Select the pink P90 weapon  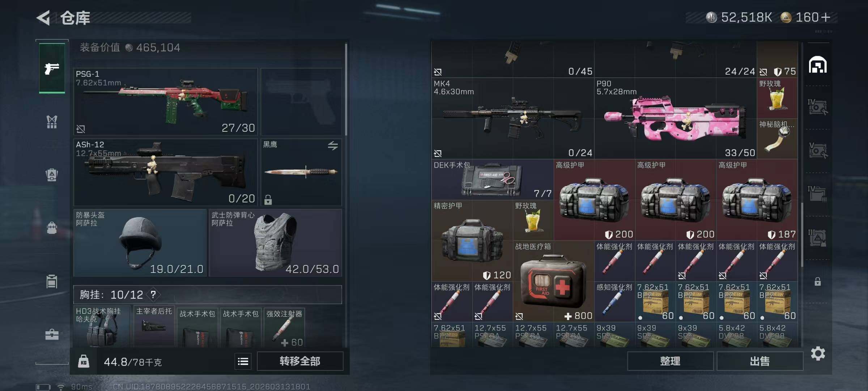(x=676, y=118)
